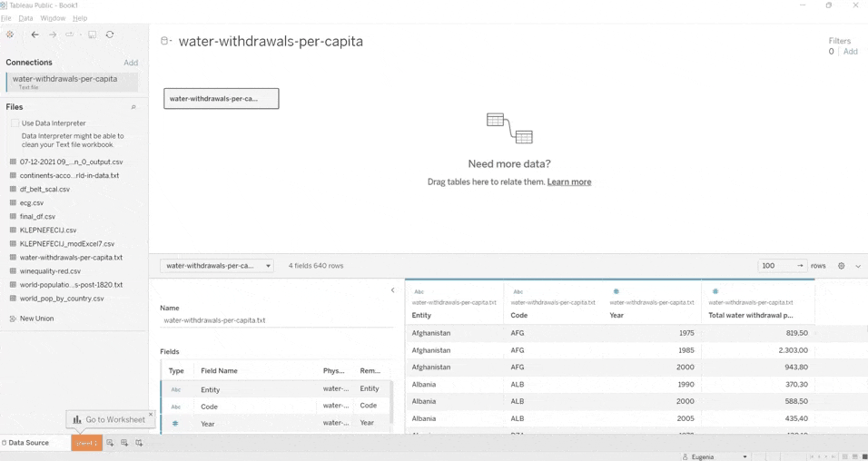Click the back arrow in the toolbar

[35, 34]
